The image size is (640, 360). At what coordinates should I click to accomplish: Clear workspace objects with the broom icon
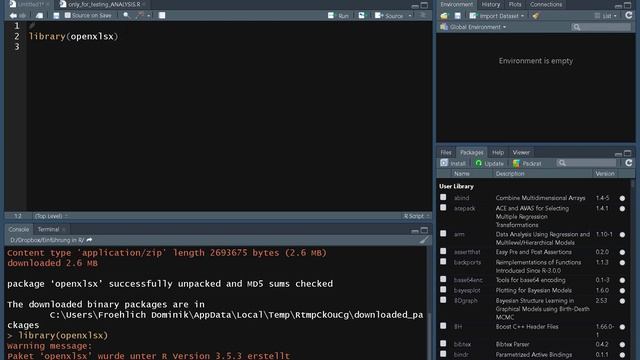(536, 16)
